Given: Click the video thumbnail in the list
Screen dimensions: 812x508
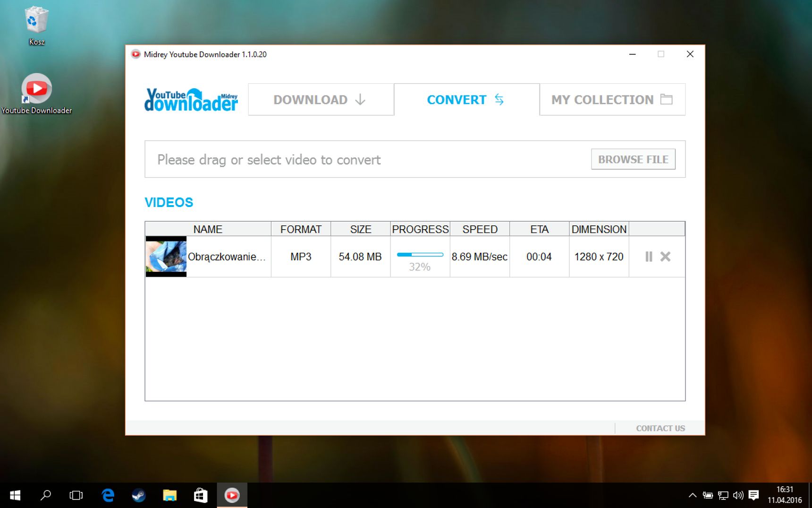Looking at the screenshot, I should point(166,257).
